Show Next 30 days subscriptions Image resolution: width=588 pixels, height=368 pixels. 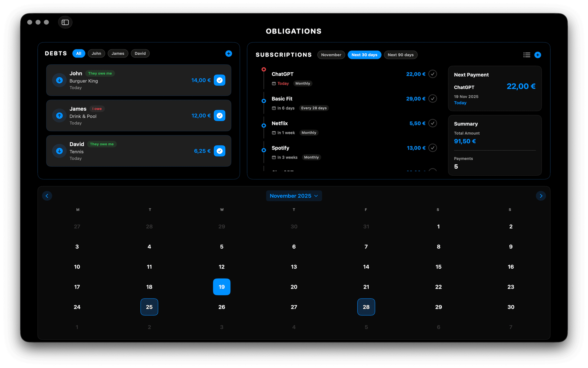(x=364, y=55)
